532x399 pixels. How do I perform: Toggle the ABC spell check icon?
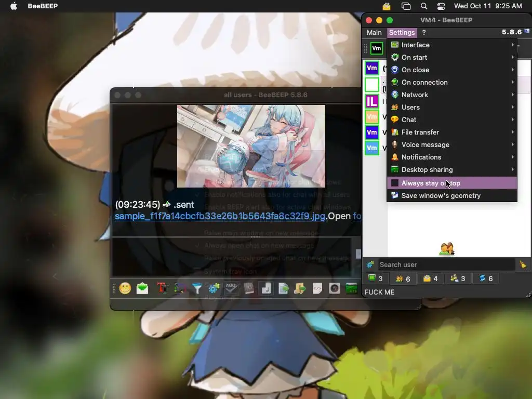(x=231, y=288)
